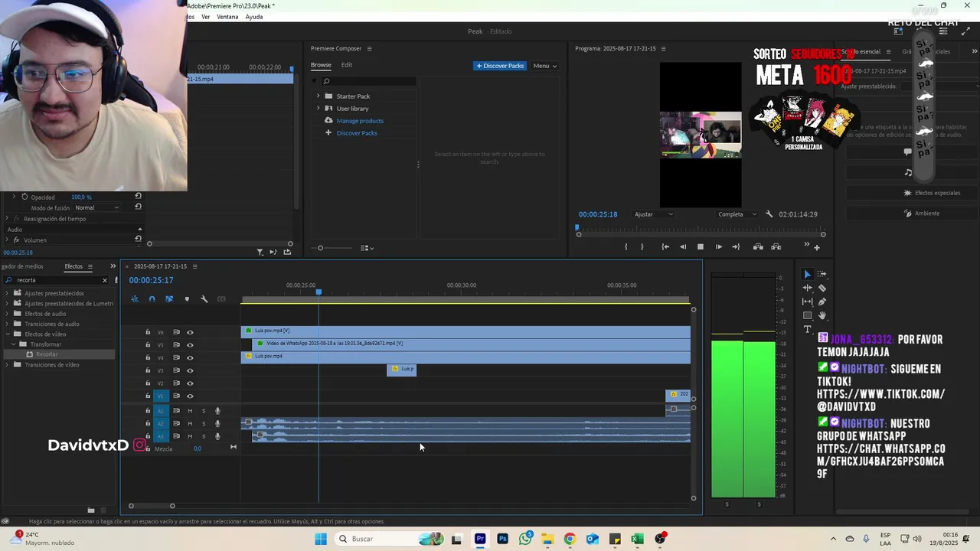Select the Hand tool
Image resolution: width=980 pixels, height=551 pixels.
[822, 315]
